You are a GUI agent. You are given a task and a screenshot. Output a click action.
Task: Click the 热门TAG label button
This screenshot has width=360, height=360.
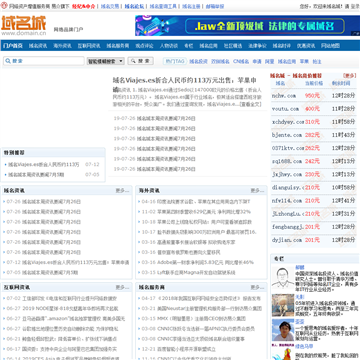(x=175, y=61)
